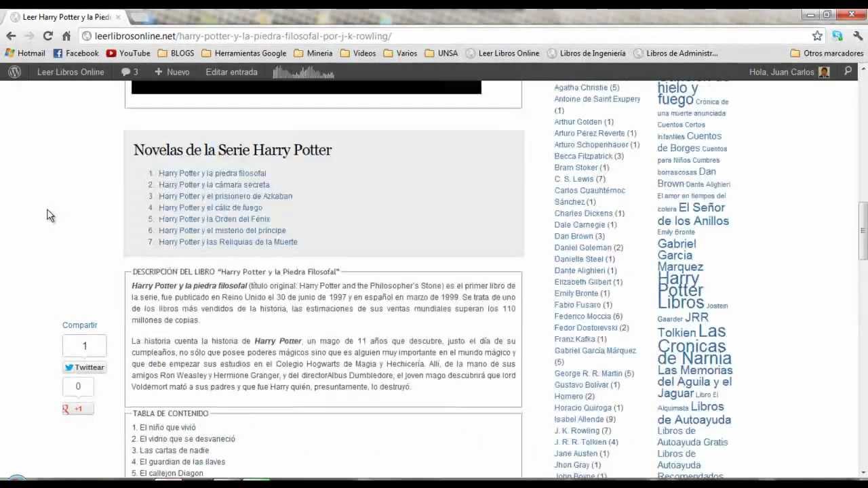Open BLOGS bookmark folder

(x=176, y=53)
